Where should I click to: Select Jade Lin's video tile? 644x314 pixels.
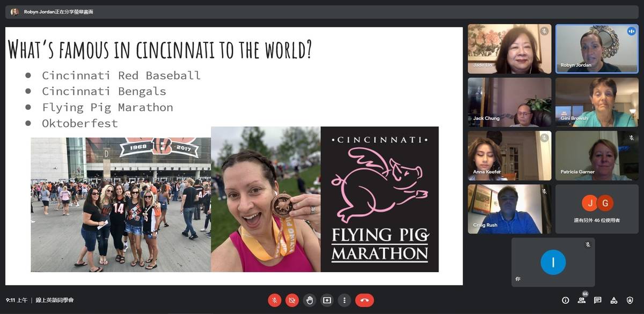tap(509, 49)
